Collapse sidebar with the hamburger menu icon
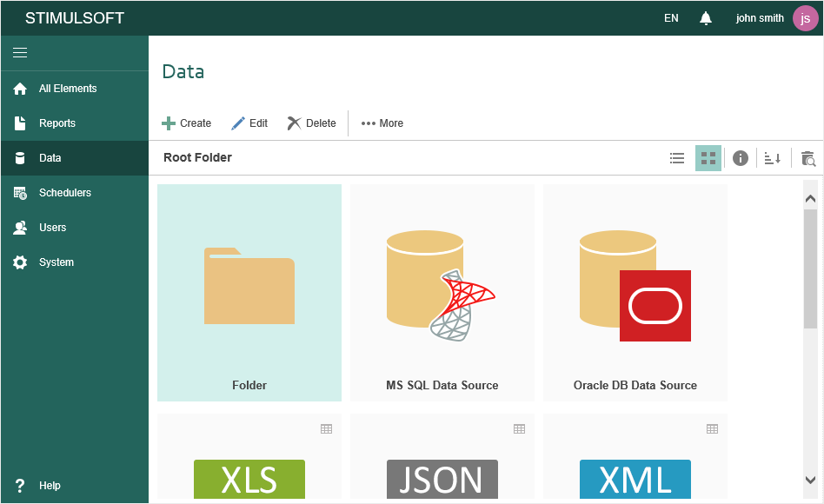824x504 pixels. (x=20, y=52)
